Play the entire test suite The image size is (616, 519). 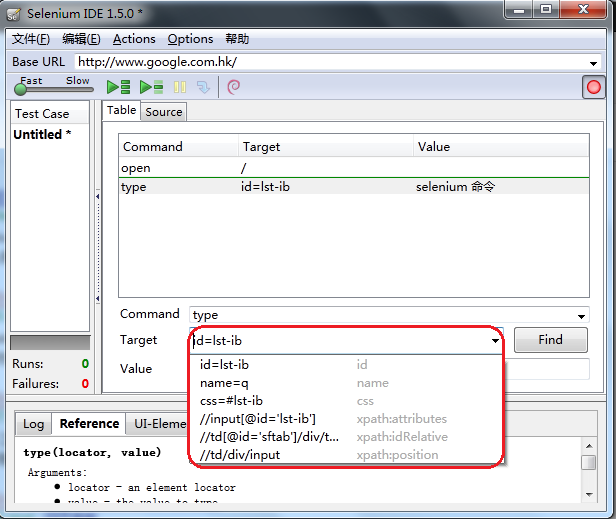coord(118,87)
